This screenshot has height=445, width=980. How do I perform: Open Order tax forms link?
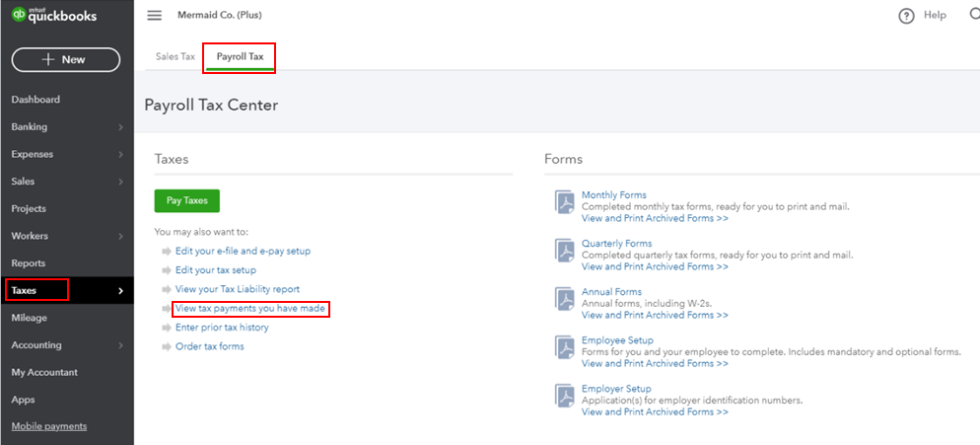pyautogui.click(x=209, y=346)
